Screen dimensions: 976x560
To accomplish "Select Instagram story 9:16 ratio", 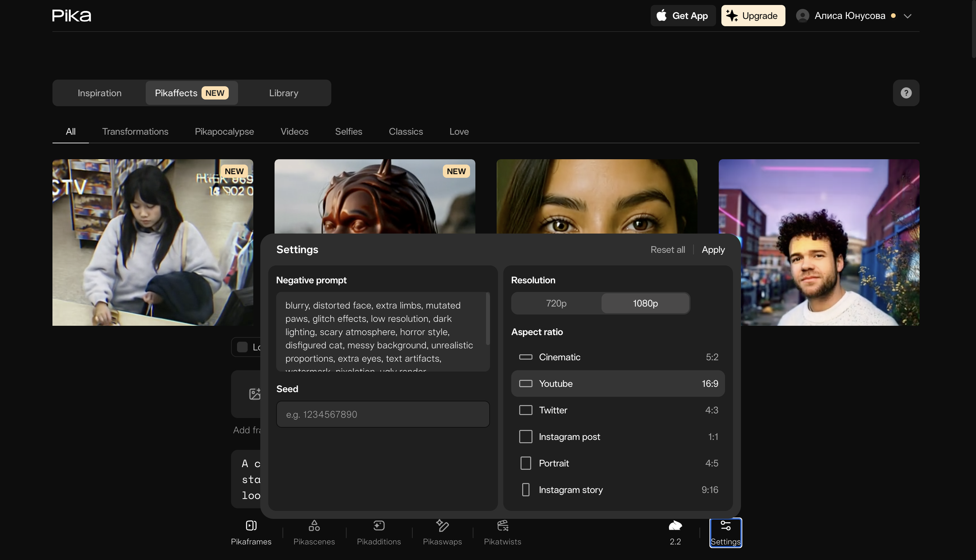I will tap(618, 490).
